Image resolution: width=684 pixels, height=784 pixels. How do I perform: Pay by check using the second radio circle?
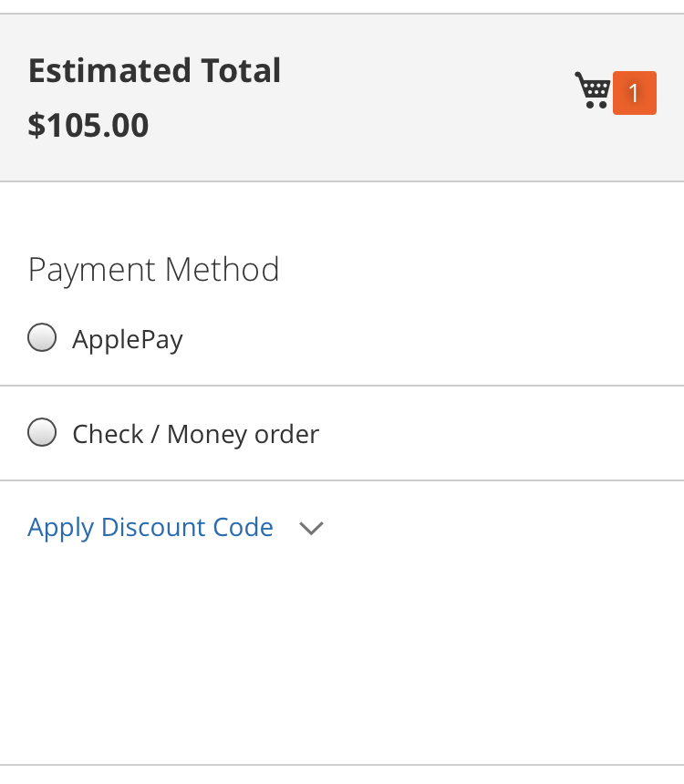point(42,432)
